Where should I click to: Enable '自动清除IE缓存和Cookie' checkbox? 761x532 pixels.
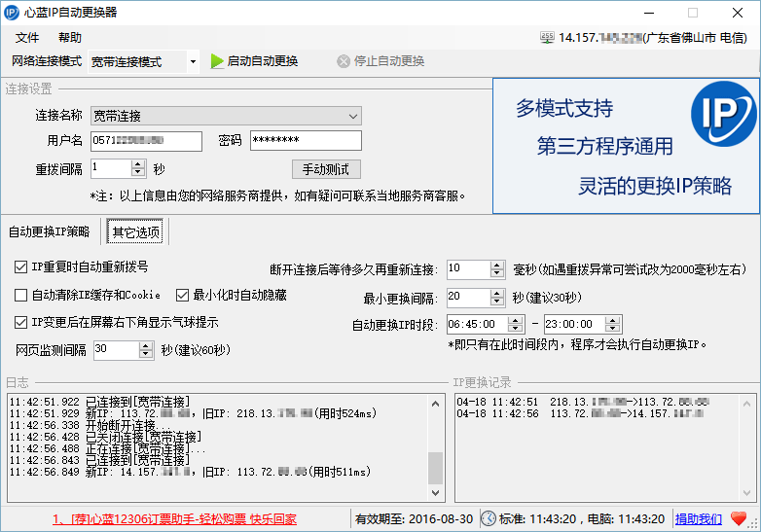(x=21, y=295)
